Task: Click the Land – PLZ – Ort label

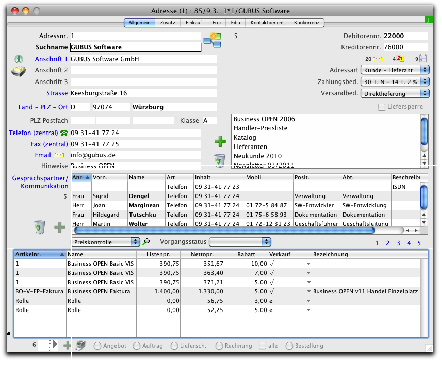Action: point(43,107)
